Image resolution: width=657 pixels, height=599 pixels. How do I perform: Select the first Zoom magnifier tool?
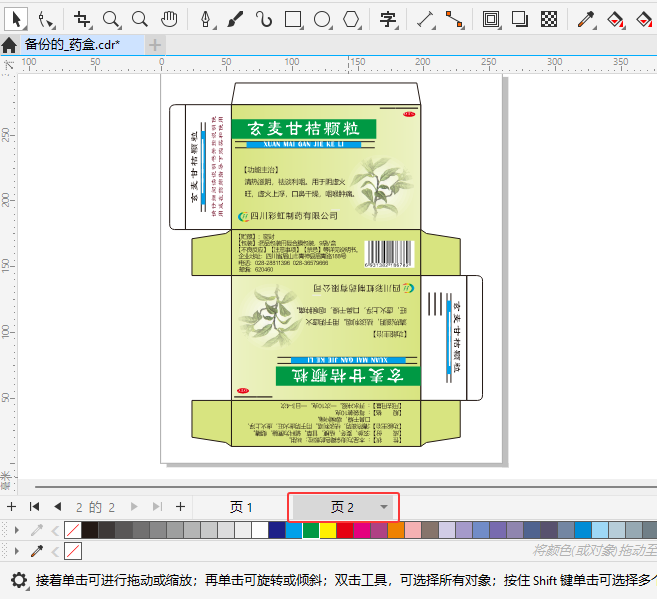tap(111, 19)
